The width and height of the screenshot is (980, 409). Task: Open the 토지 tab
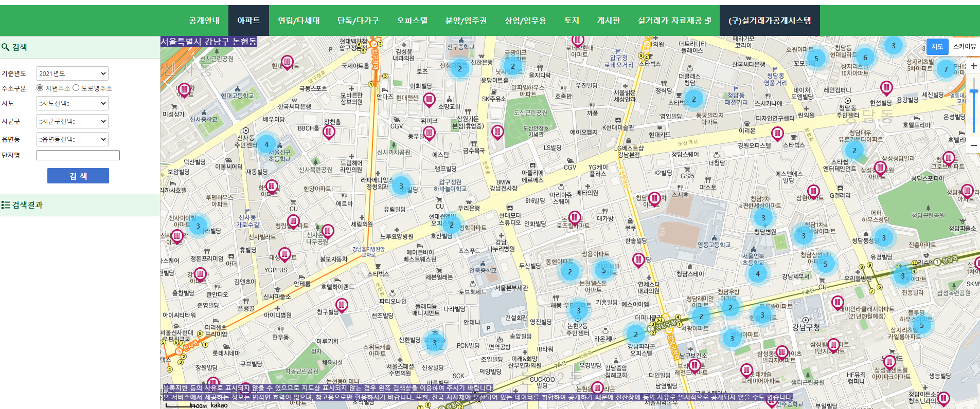[x=572, y=21]
